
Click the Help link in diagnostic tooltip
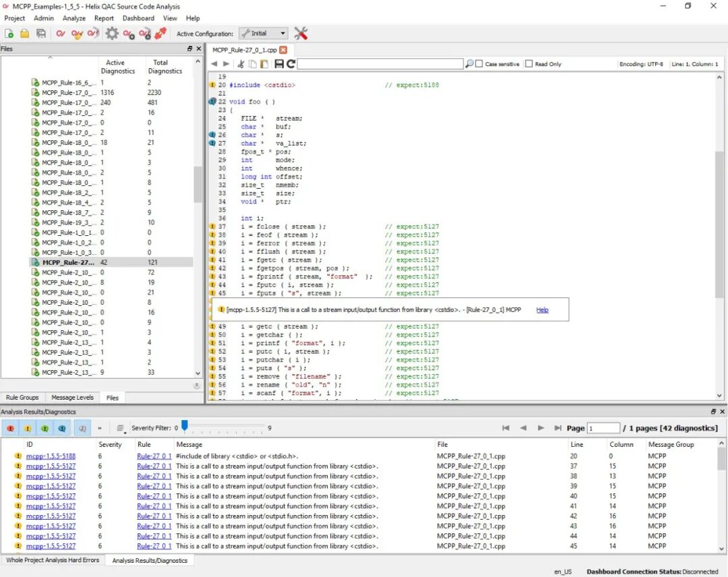(x=542, y=309)
